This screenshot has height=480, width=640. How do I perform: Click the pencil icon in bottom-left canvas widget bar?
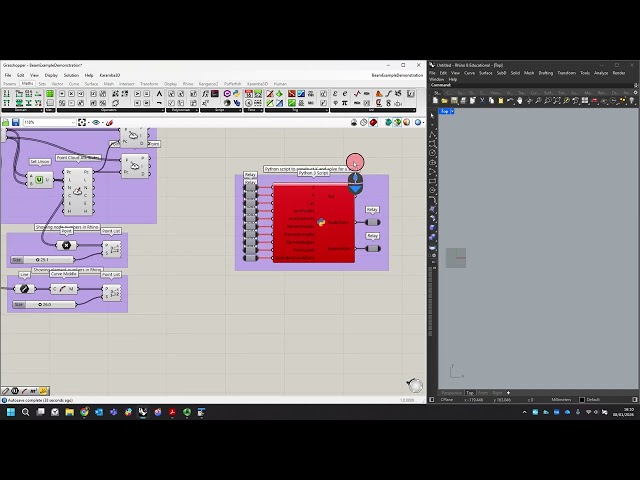[6, 391]
